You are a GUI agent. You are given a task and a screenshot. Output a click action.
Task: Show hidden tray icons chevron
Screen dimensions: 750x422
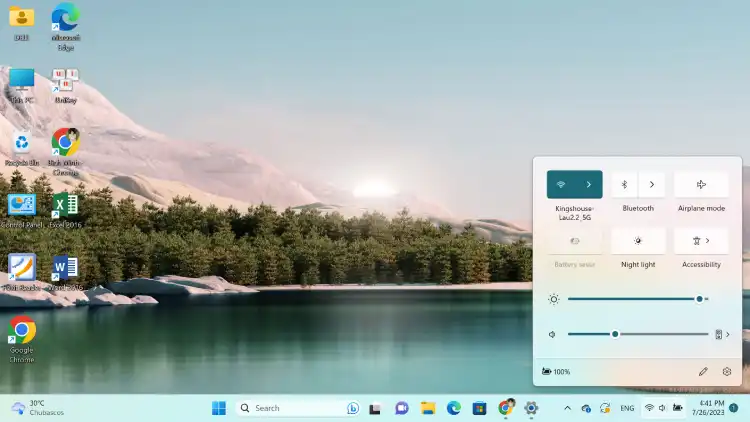[x=567, y=408]
